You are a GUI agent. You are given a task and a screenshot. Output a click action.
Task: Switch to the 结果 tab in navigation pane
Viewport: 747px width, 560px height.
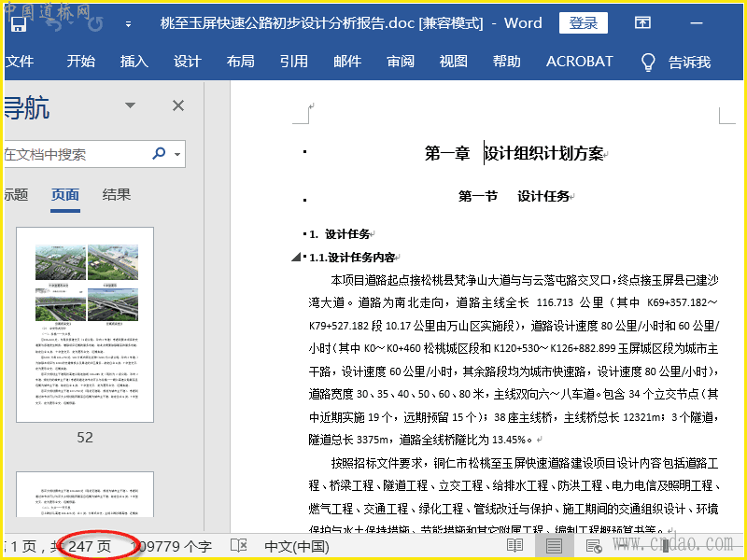point(117,194)
